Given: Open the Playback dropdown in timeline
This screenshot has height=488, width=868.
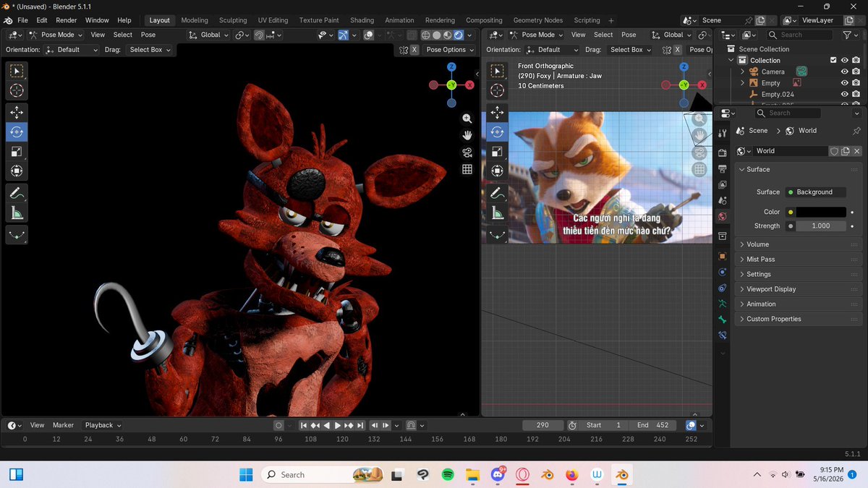Looking at the screenshot, I should coord(103,425).
